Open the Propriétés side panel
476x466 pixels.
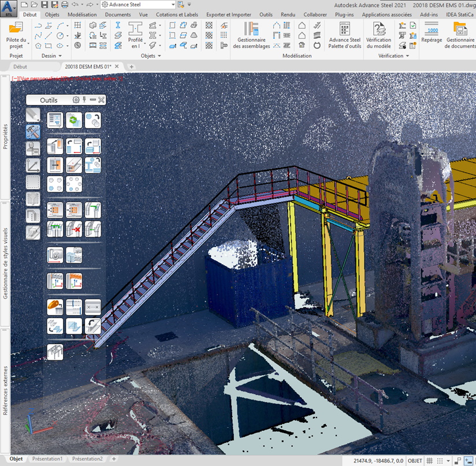coord(5,136)
